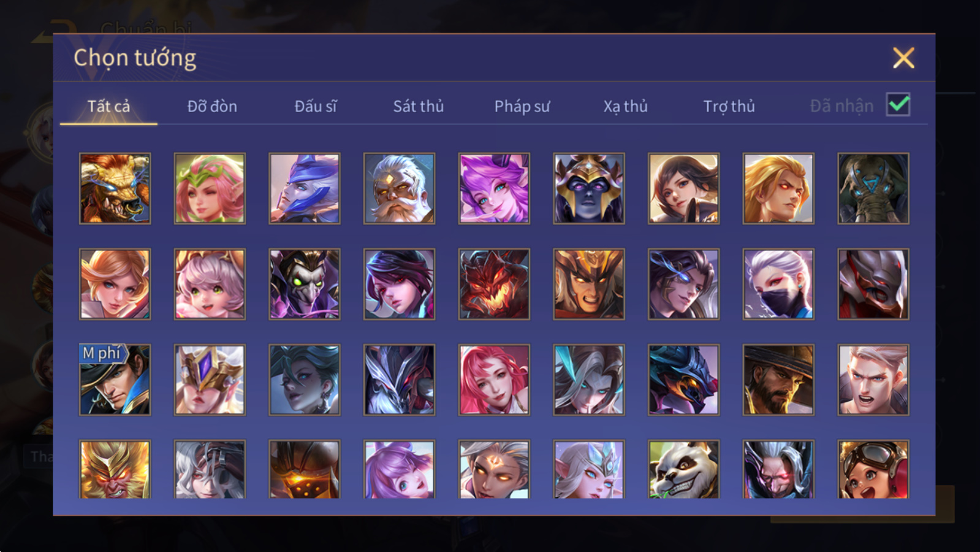Pick the goggles-wearing pilot kid hero
This screenshot has width=980, height=552.
point(873,469)
